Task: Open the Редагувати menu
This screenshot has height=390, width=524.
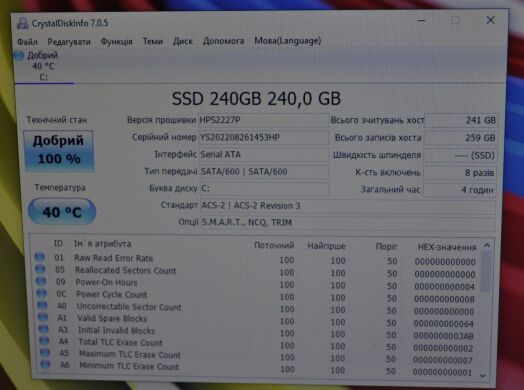Action: point(69,42)
